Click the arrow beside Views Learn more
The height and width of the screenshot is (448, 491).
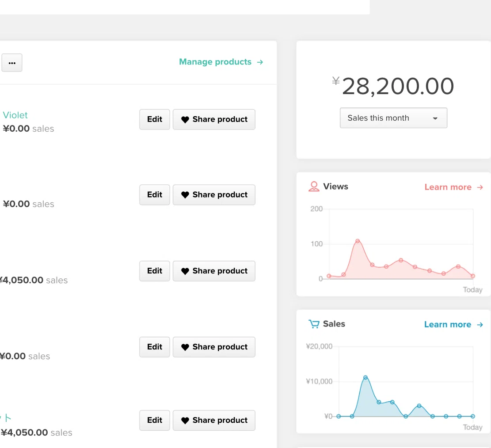(480, 187)
